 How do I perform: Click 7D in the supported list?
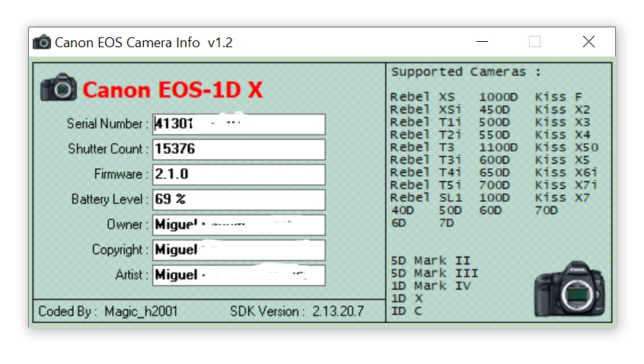coord(446,223)
